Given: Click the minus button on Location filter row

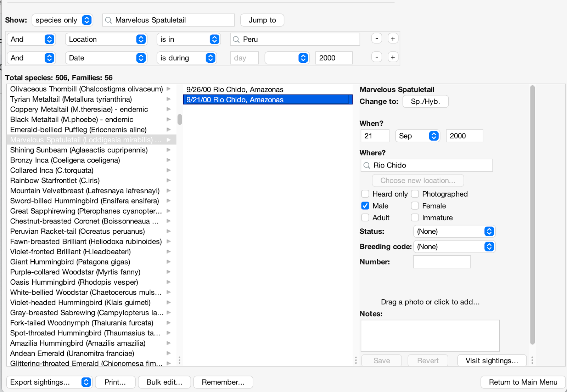Looking at the screenshot, I should [x=376, y=39].
